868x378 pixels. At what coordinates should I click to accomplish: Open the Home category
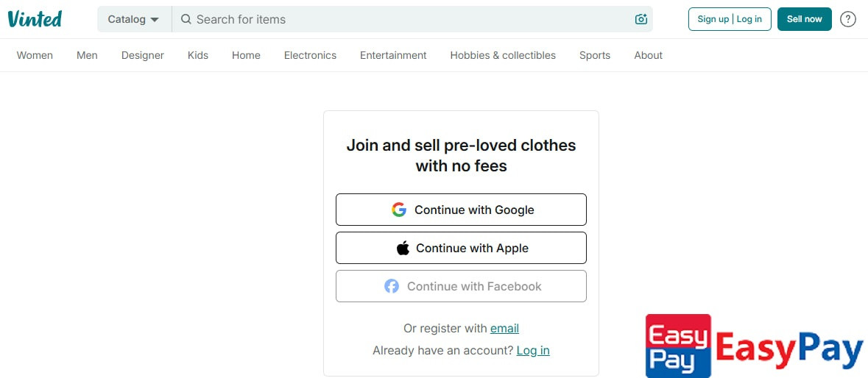tap(246, 55)
